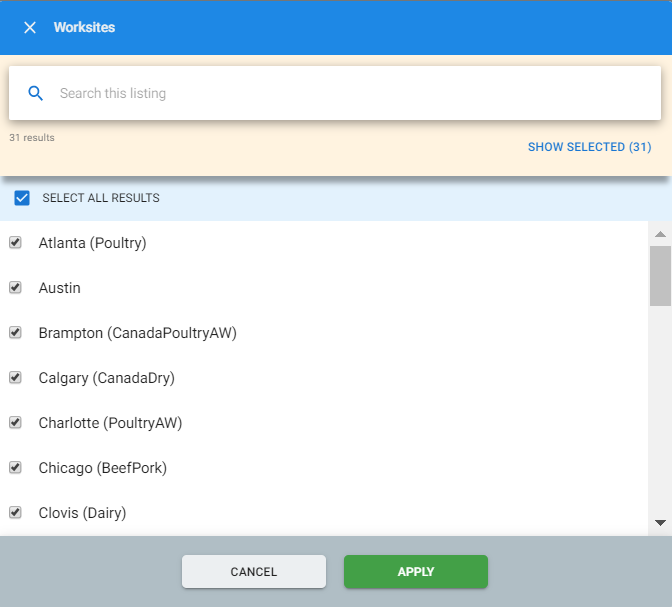Click the list scrollbar thumb
This screenshot has width=672, height=607.
[x=660, y=275]
